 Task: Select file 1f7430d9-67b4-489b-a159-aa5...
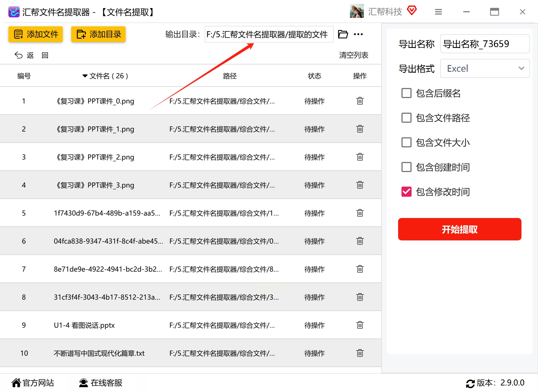(107, 213)
